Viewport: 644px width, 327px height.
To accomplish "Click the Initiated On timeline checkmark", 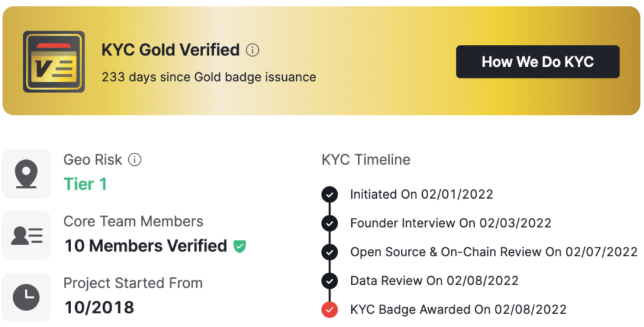I will 329,195.
